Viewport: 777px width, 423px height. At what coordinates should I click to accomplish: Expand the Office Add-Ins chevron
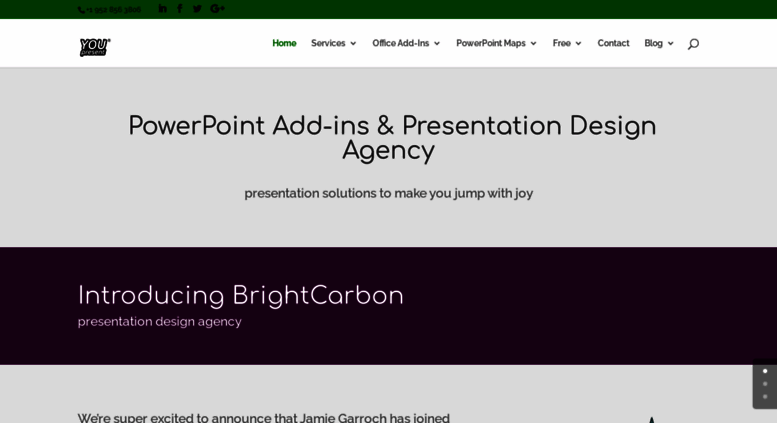pos(437,44)
